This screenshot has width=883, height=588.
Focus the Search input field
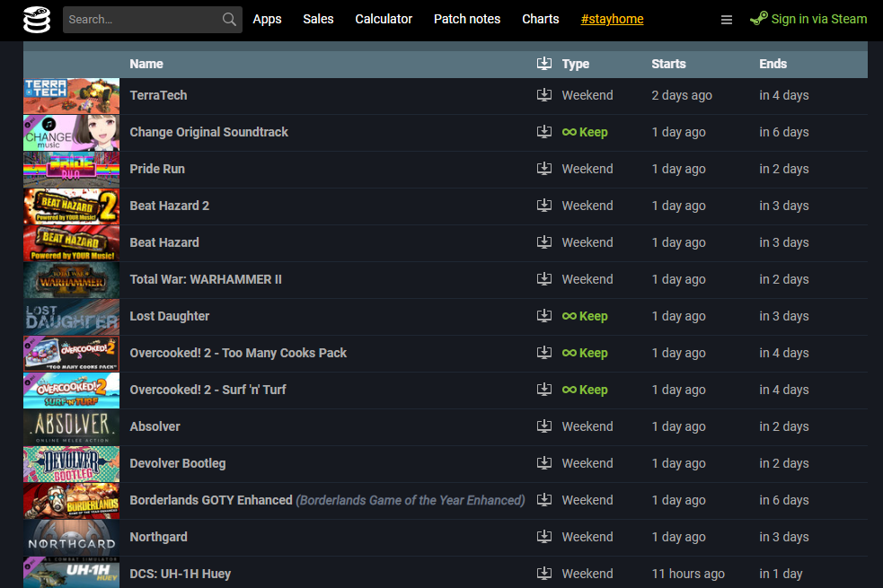144,20
